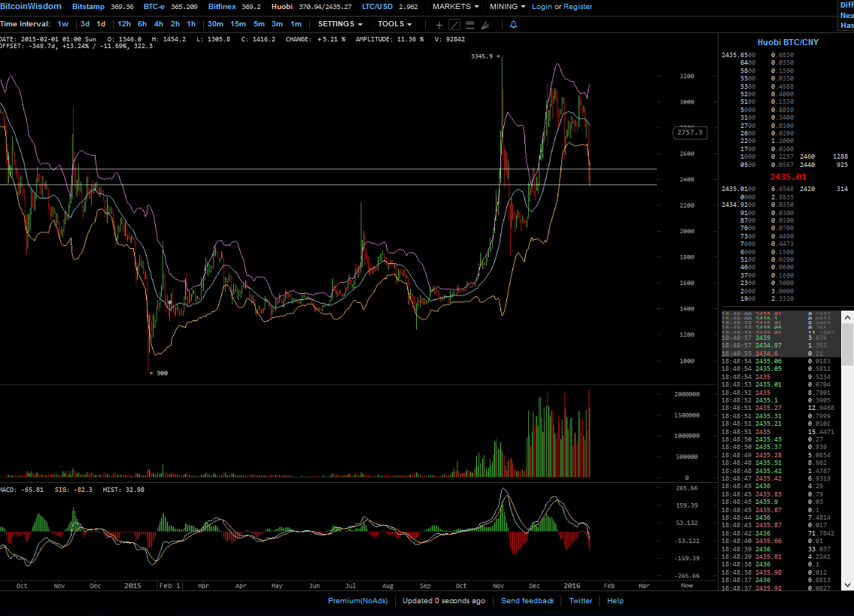Open the Help link
854x616 pixels.
pos(615,601)
